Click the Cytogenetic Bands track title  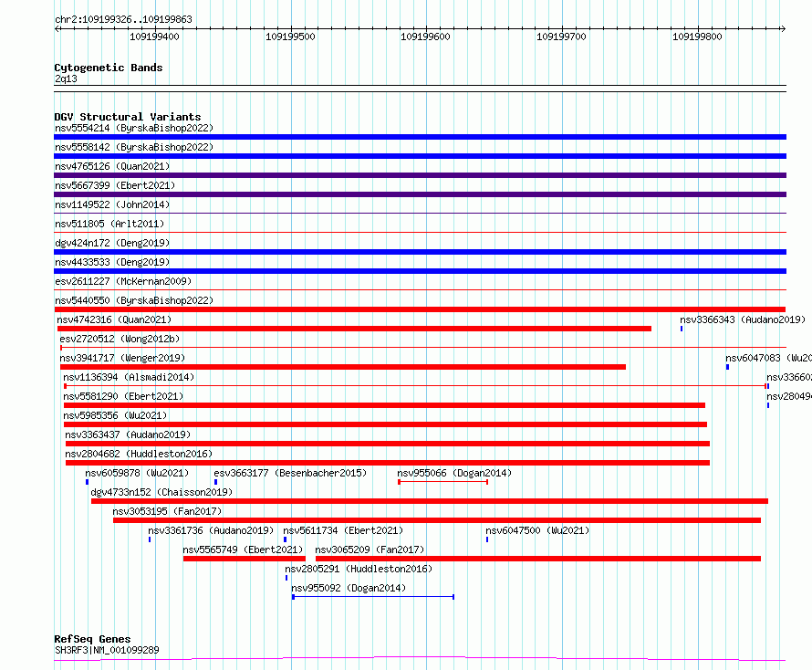(109, 68)
